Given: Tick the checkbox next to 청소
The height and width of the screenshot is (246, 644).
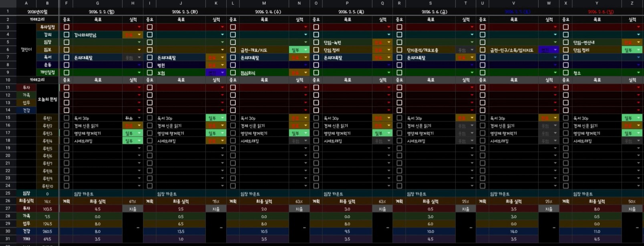Looking at the screenshot, I should click(x=566, y=73).
